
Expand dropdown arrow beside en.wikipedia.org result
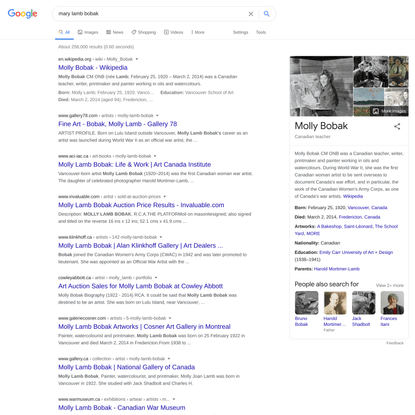[137, 59]
